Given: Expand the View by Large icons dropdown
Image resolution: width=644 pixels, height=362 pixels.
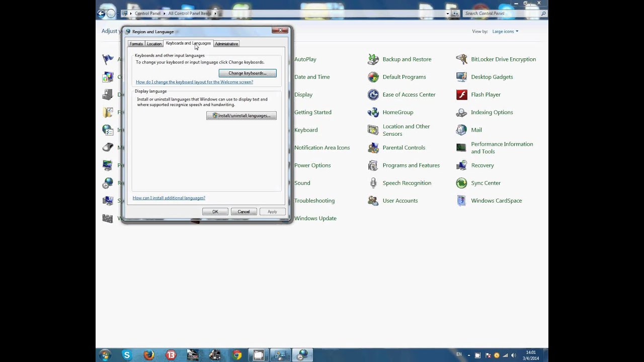Looking at the screenshot, I should 505,32.
